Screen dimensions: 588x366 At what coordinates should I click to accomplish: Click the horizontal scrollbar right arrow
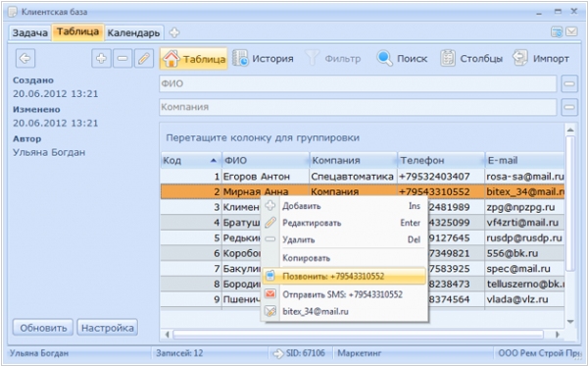click(558, 334)
